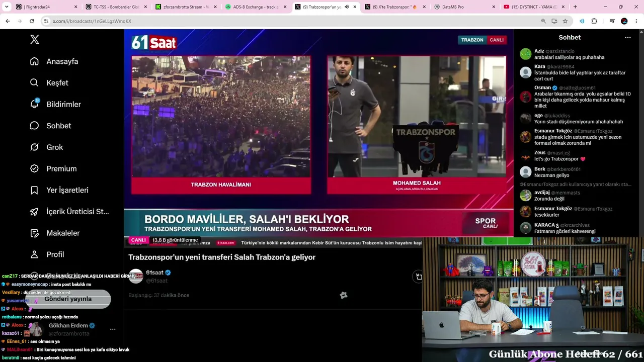The width and height of the screenshot is (644, 362).
Task: Open Yer İşaretleri bookmarks
Action: coord(59,190)
